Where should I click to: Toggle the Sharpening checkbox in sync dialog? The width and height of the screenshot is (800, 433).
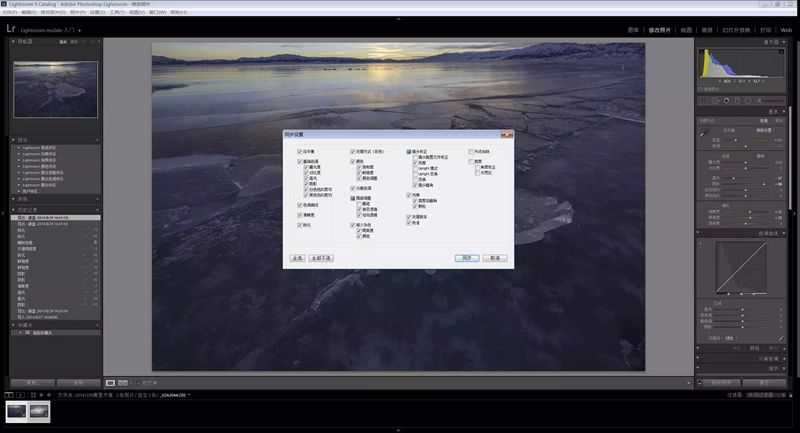299,224
